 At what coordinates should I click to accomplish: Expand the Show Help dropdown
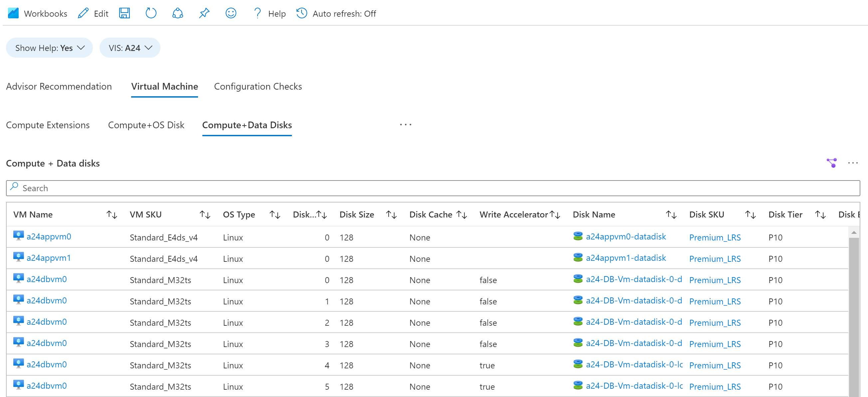(x=50, y=48)
